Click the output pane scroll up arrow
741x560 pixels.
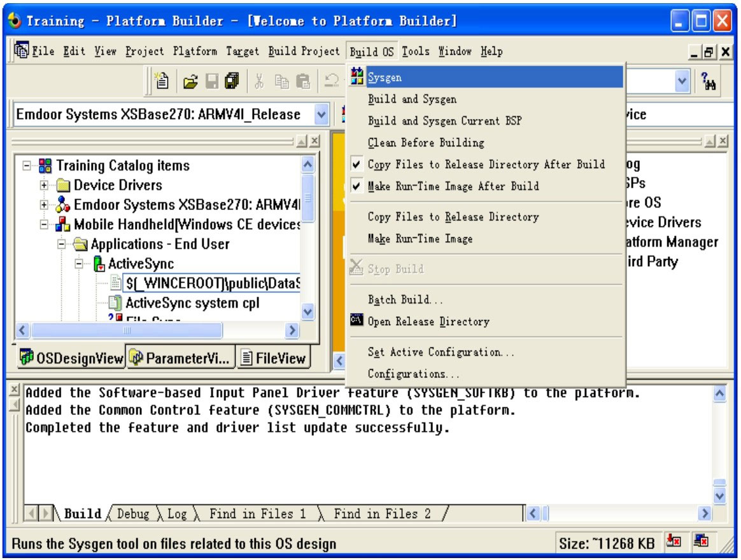[x=719, y=393]
